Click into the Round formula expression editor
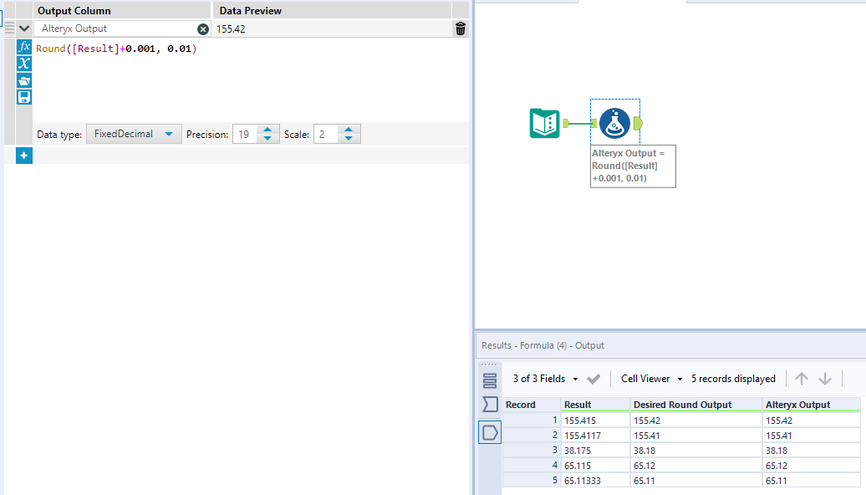866x495 pixels. point(250,80)
